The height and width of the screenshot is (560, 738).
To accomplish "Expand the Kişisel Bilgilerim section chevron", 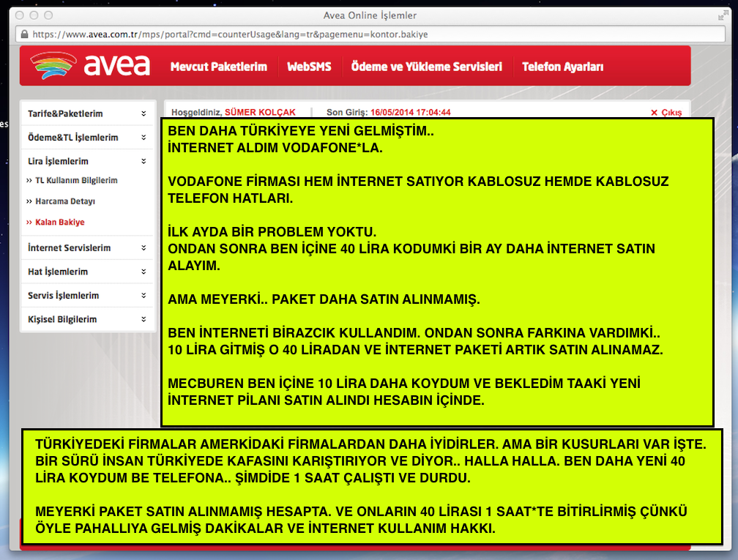I will click(x=143, y=319).
